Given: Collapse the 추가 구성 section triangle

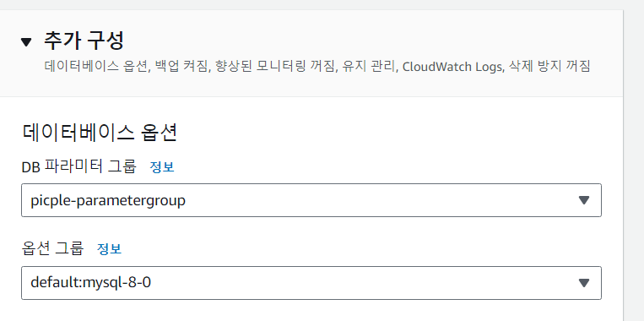Looking at the screenshot, I should [x=26, y=42].
